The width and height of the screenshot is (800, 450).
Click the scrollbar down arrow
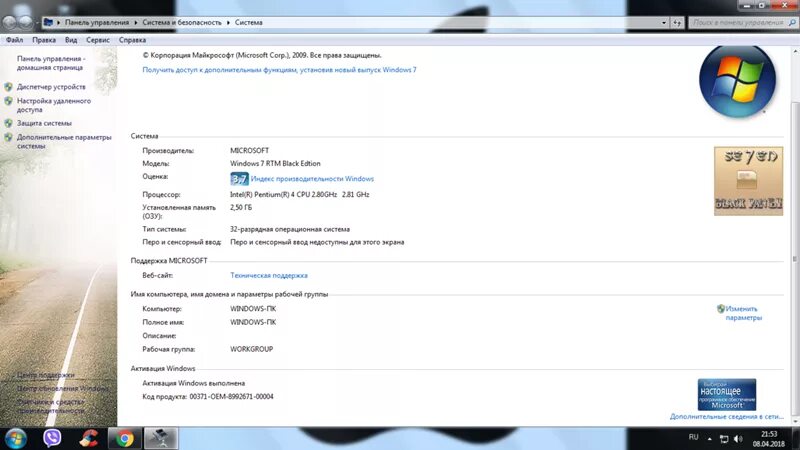[795, 421]
